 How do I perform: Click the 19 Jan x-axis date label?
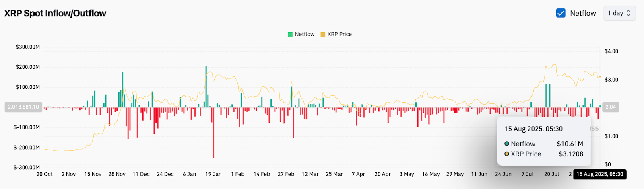(213, 174)
